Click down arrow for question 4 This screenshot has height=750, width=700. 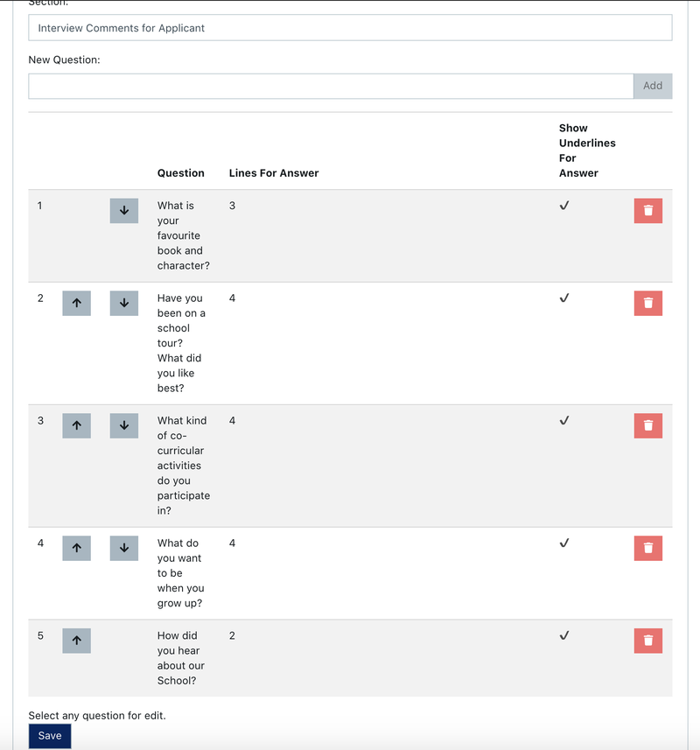pyautogui.click(x=123, y=549)
